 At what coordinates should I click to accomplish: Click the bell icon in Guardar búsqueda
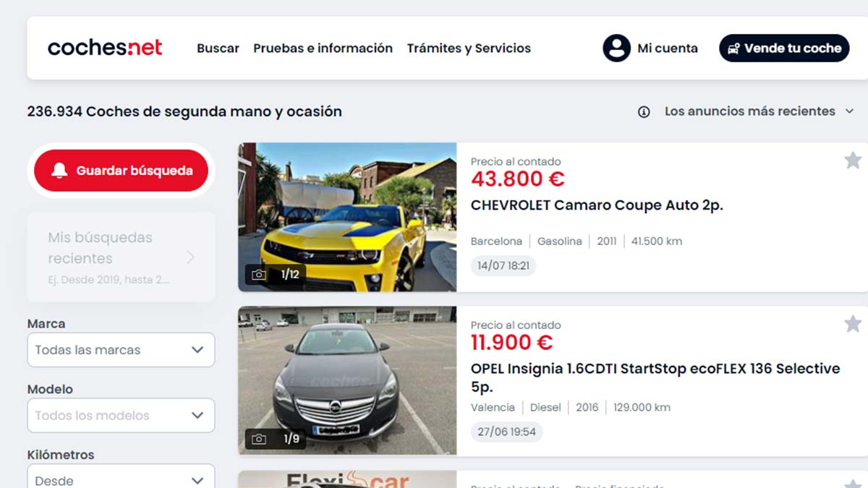(60, 171)
